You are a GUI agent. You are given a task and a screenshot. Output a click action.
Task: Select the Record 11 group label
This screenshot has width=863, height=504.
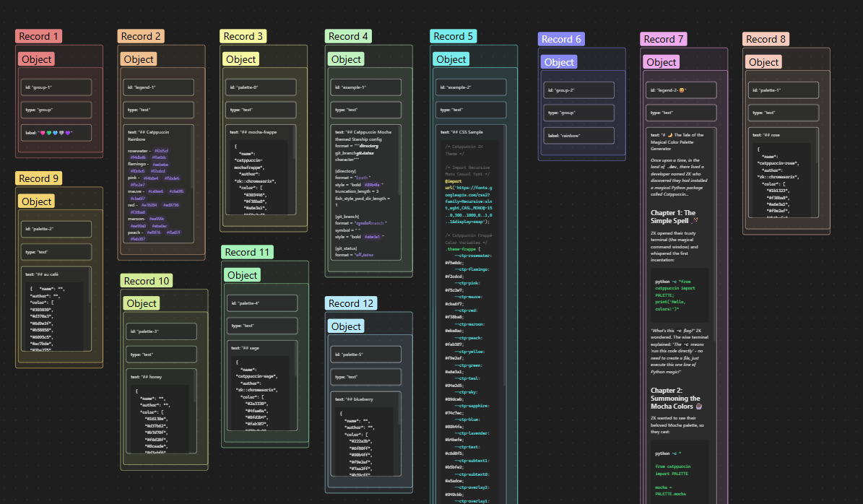[248, 252]
